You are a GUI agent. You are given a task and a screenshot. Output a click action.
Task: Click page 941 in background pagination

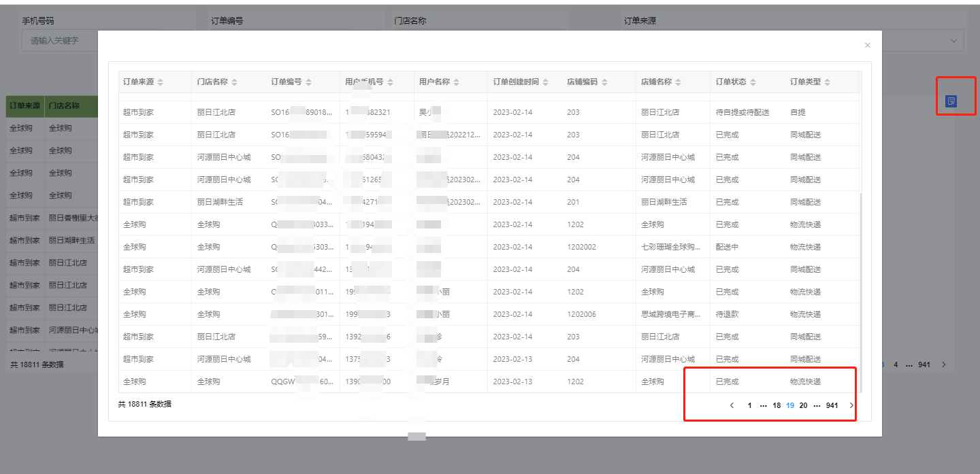coord(924,365)
